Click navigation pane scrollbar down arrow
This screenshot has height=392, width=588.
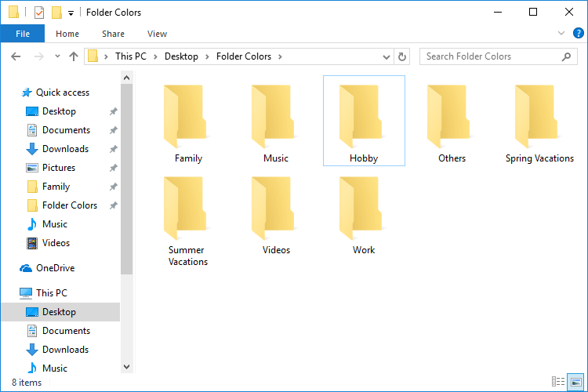click(126, 367)
